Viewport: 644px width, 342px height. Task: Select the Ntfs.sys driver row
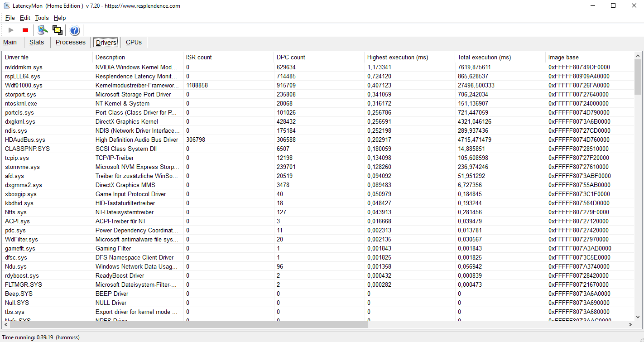click(318, 212)
